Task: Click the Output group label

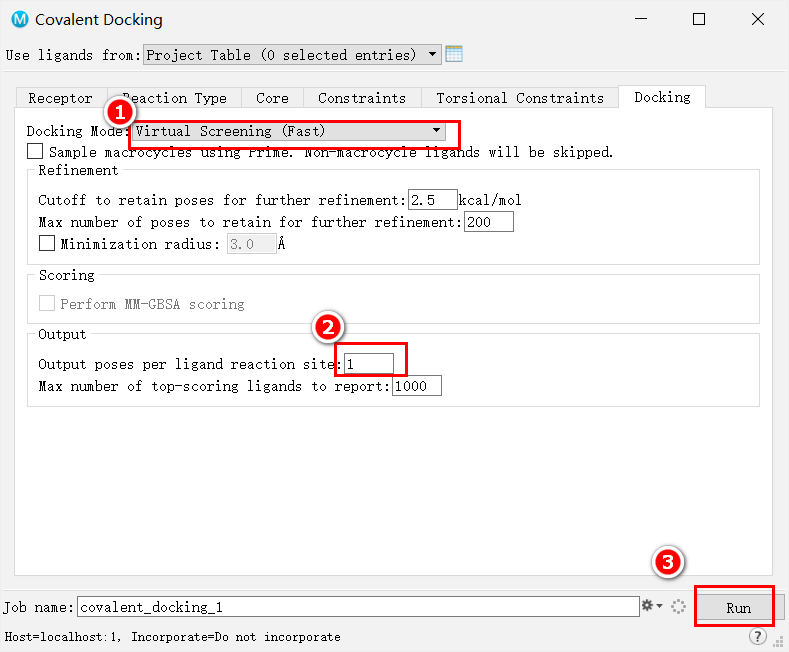Action: 62,335
